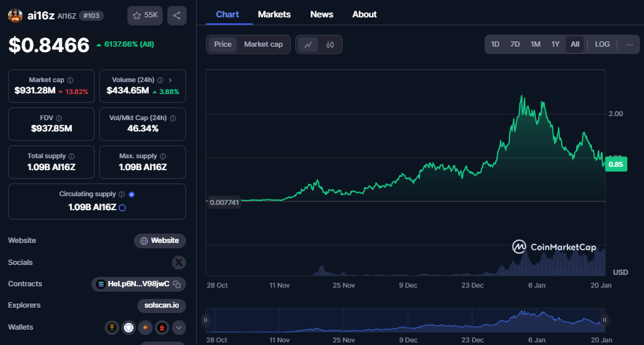The image size is (644, 345).
Task: Show FDV info icon
Action: click(x=59, y=118)
